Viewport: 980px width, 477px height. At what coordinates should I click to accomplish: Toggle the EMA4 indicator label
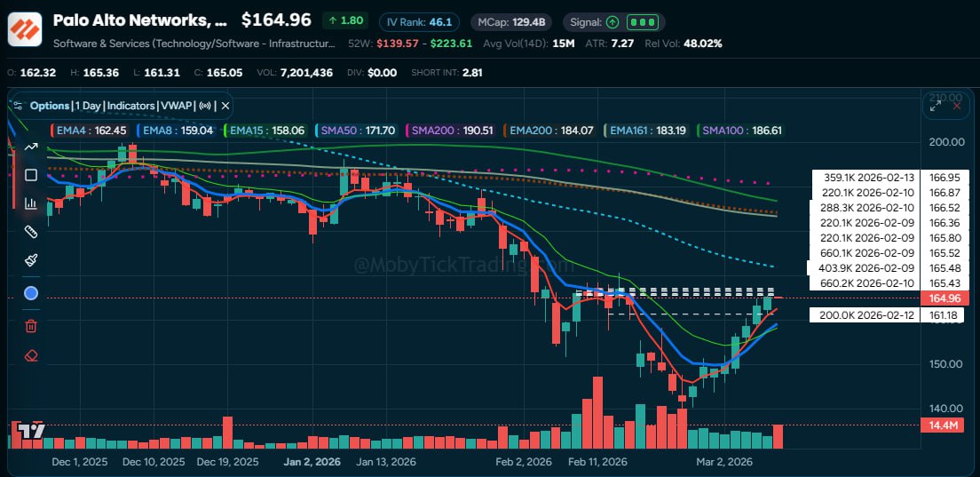click(91, 131)
